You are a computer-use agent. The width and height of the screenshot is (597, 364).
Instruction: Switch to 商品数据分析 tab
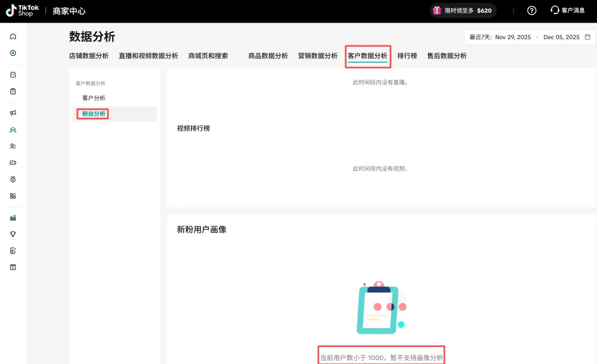268,56
